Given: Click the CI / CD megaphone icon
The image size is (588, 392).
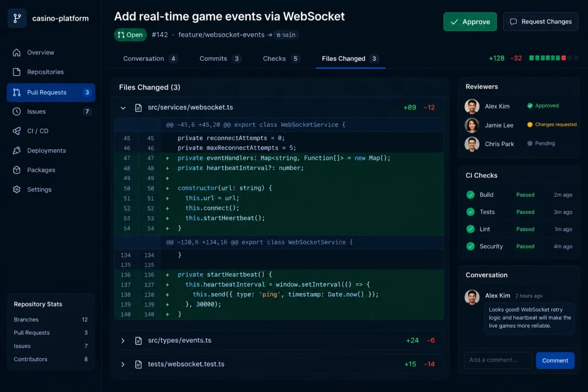Looking at the screenshot, I should (17, 131).
